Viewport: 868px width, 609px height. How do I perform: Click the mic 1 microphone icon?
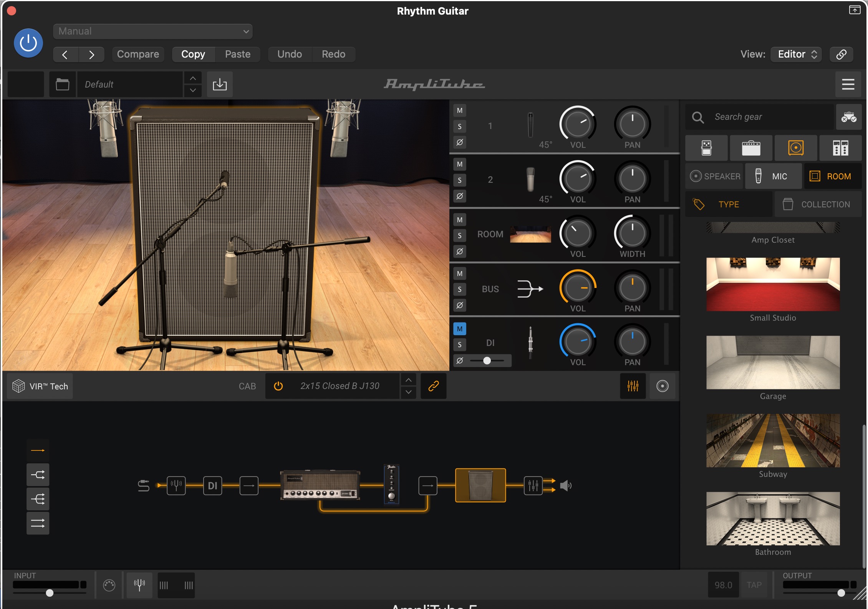tap(530, 126)
